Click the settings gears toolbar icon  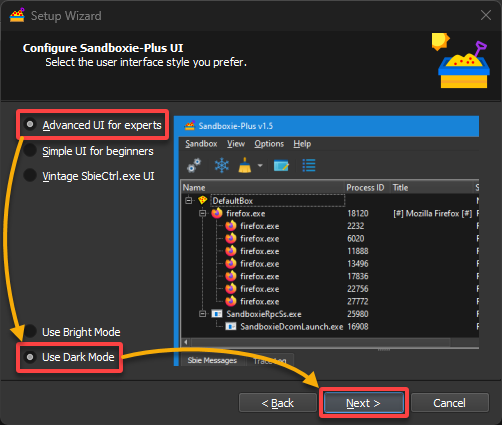[x=194, y=165]
